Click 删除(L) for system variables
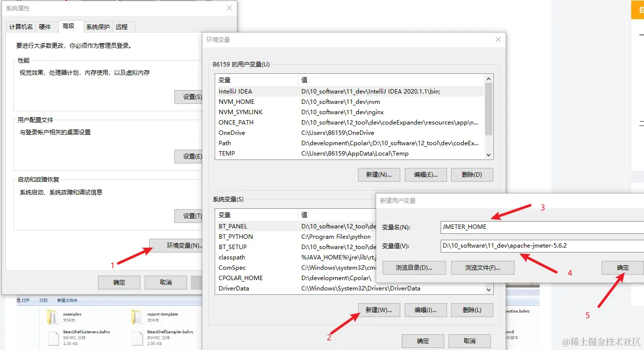This screenshot has width=644, height=350. [x=472, y=310]
